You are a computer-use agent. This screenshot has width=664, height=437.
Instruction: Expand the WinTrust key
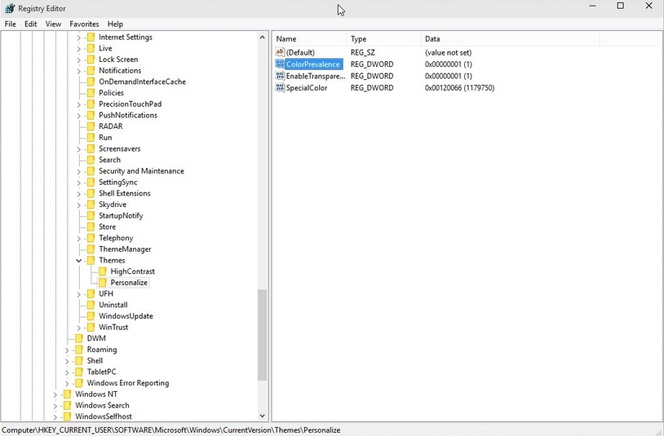click(79, 327)
